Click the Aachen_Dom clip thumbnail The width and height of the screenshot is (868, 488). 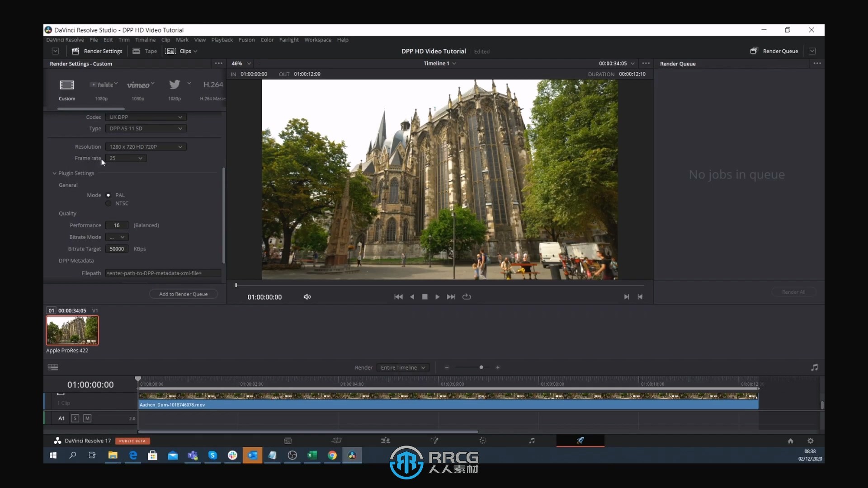click(71, 331)
